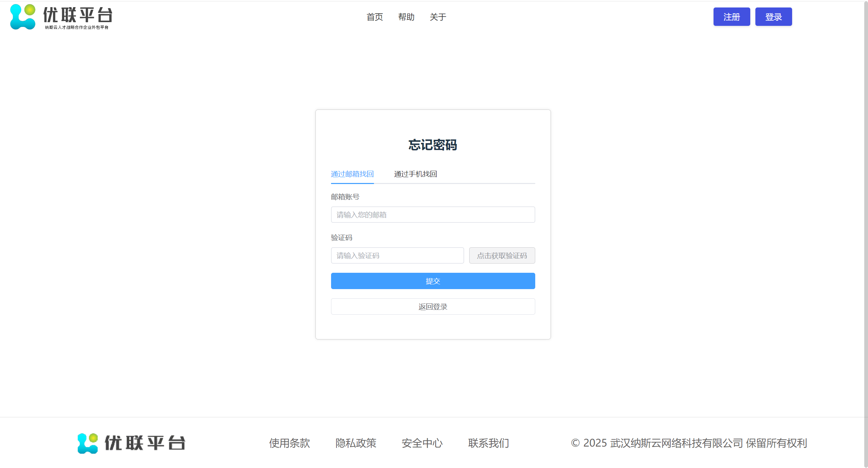The width and height of the screenshot is (868, 468).
Task: Go to the 关于 page
Action: pos(438,17)
